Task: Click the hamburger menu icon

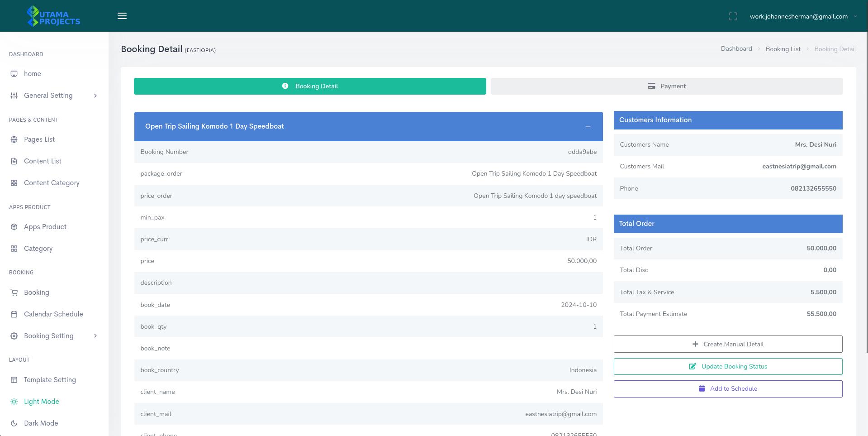Action: click(x=122, y=16)
